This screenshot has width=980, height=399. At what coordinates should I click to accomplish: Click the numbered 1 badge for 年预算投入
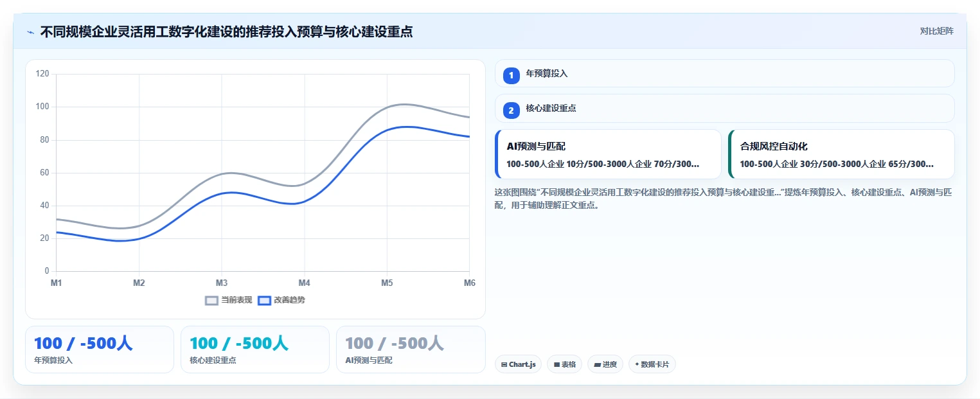(x=512, y=75)
